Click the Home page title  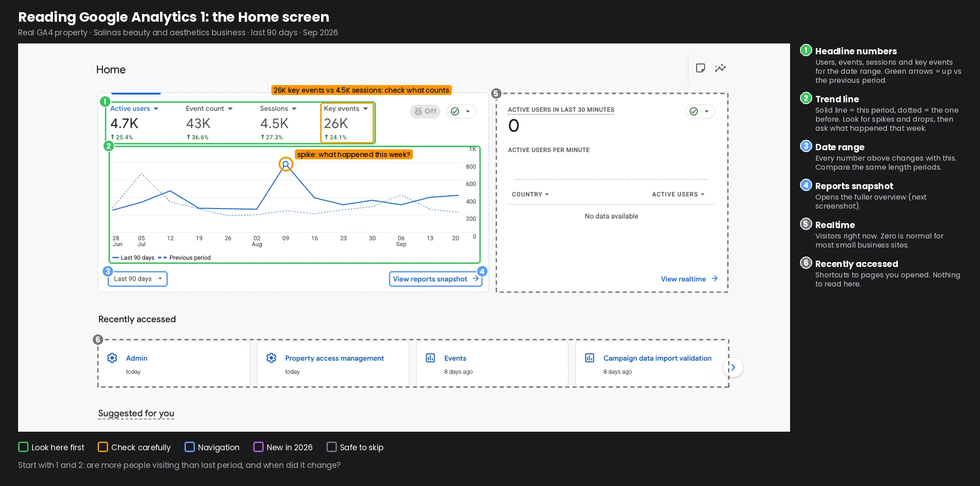click(x=111, y=70)
